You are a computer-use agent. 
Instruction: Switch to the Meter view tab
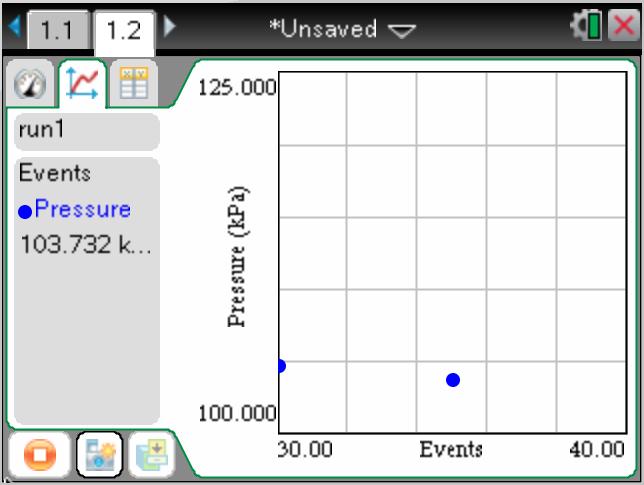click(31, 86)
